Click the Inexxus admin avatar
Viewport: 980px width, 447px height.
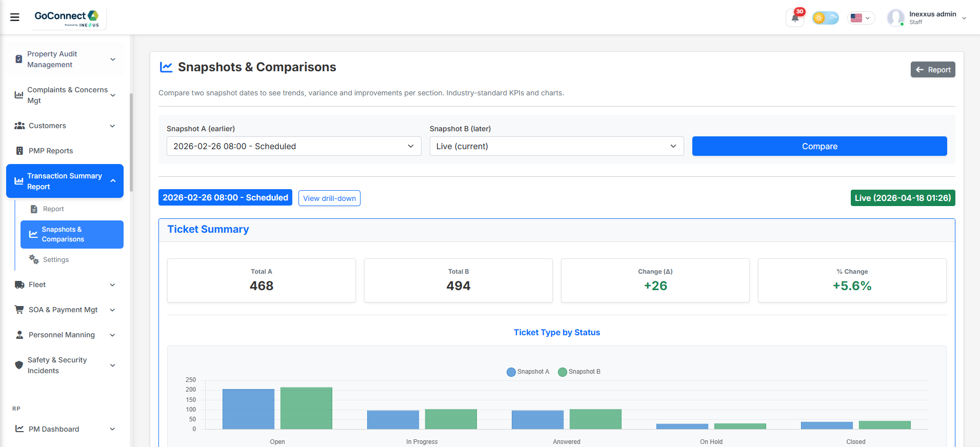point(895,18)
